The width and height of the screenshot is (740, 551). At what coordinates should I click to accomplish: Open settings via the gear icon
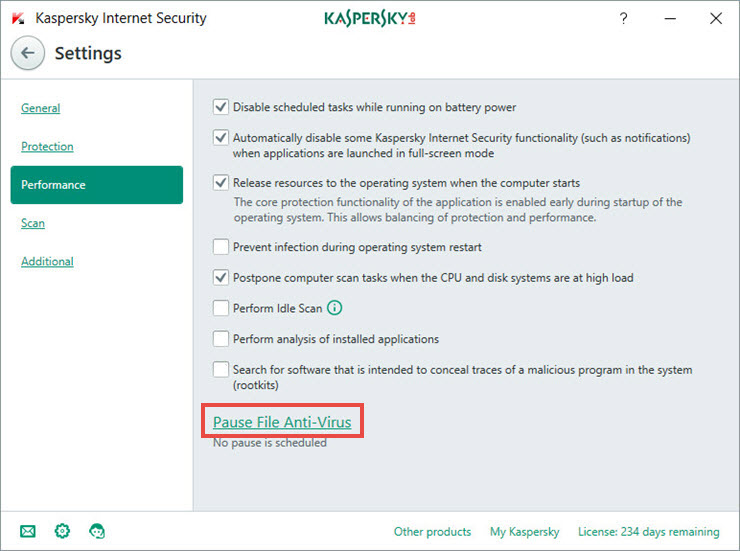[62, 531]
